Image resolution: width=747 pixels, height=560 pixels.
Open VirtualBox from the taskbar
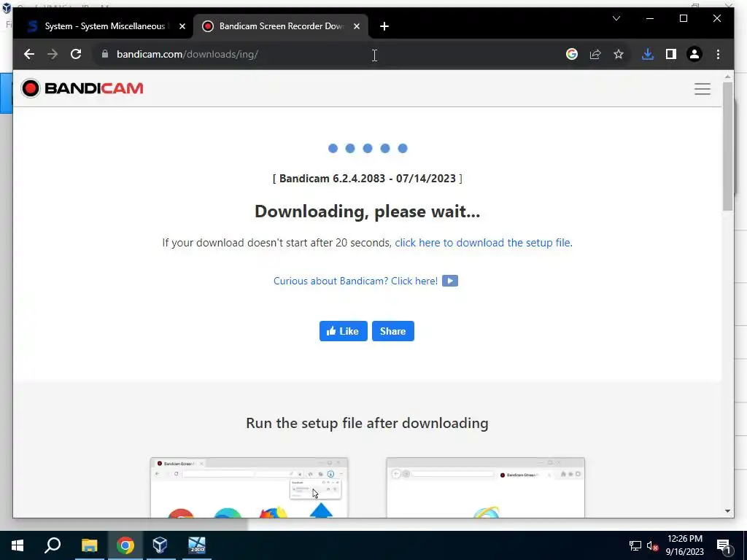[x=160, y=545]
